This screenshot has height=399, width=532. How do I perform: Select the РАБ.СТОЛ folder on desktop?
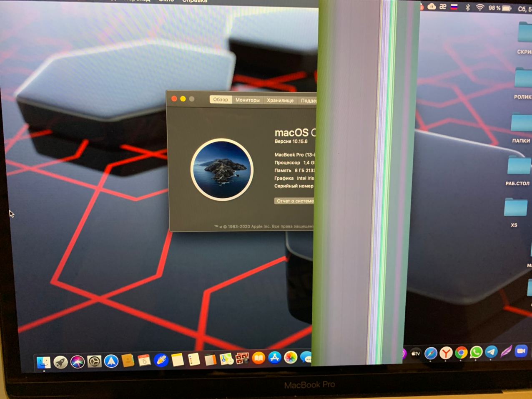pos(518,170)
